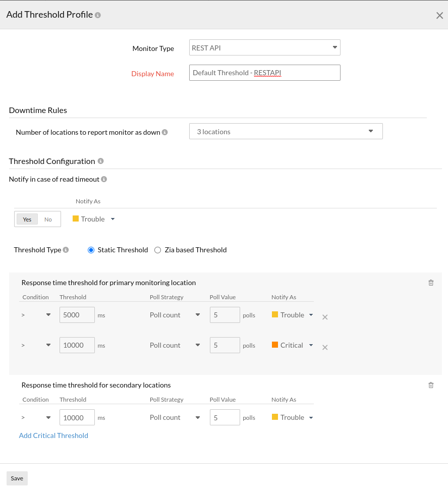The height and width of the screenshot is (493, 448).
Task: Remove the 10000 ms Critical threshold row
Action: click(x=325, y=347)
